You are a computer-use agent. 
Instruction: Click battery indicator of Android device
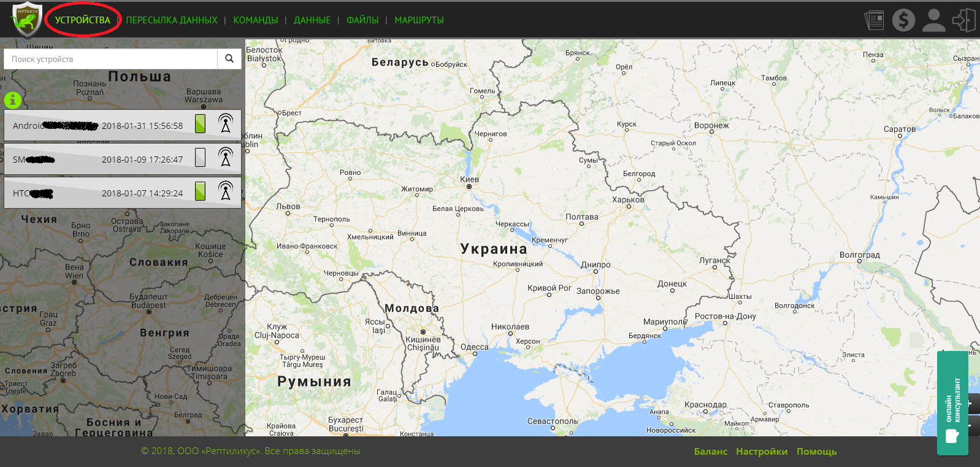coord(200,124)
